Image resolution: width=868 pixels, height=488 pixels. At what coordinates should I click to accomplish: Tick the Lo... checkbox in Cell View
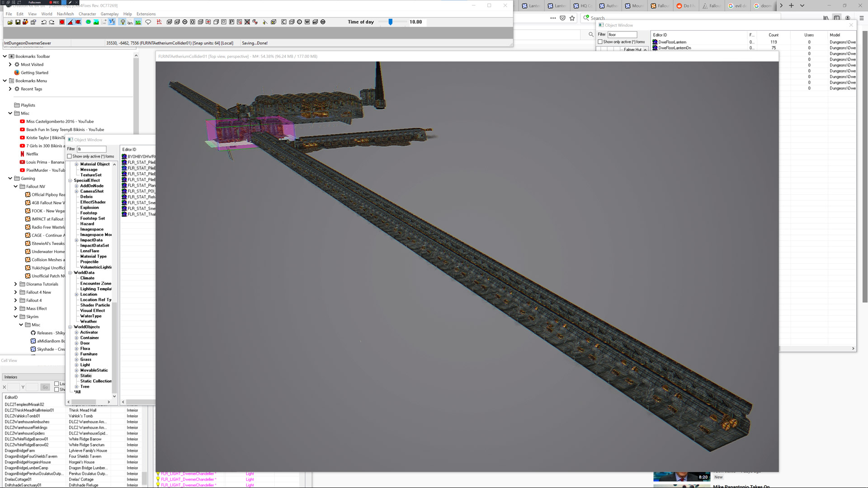tap(57, 384)
